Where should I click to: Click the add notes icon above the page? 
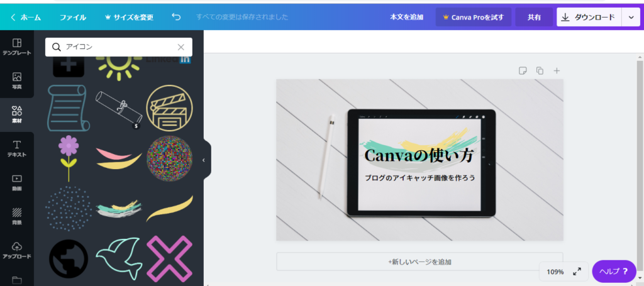(523, 70)
